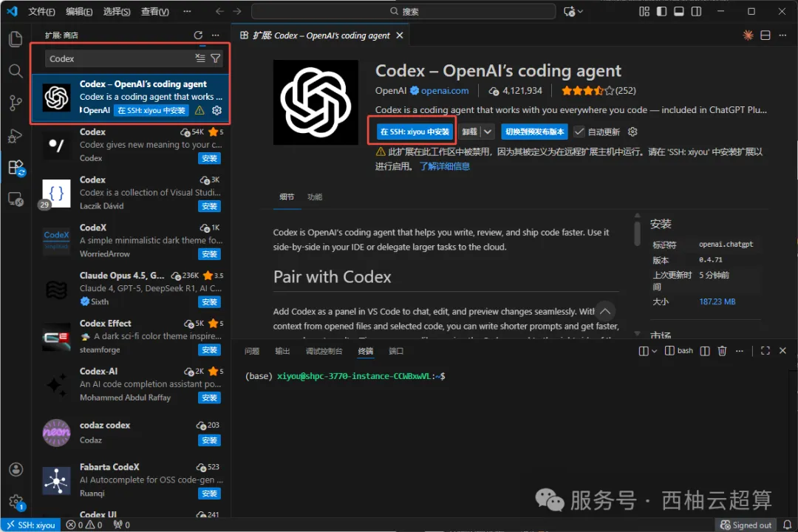Open Accounts menu in activity bar

[x=16, y=469]
